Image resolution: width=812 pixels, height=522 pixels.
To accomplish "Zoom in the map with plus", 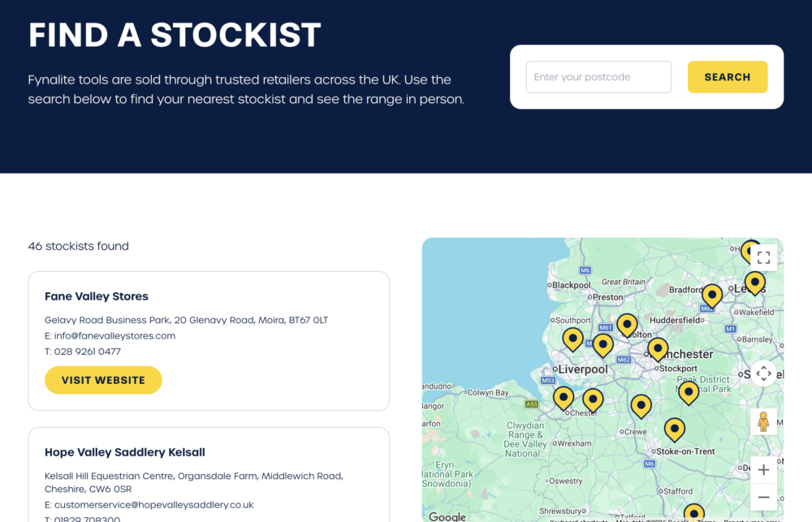I will coord(763,470).
